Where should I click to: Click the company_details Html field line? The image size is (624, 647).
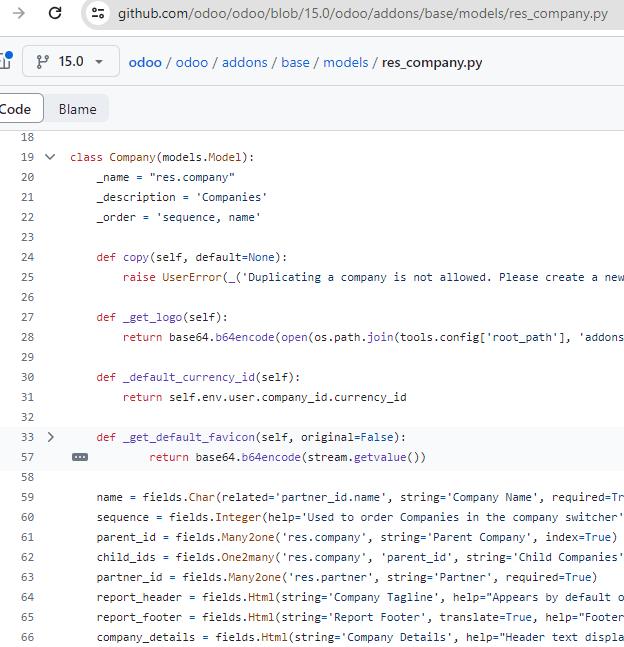pos(360,637)
